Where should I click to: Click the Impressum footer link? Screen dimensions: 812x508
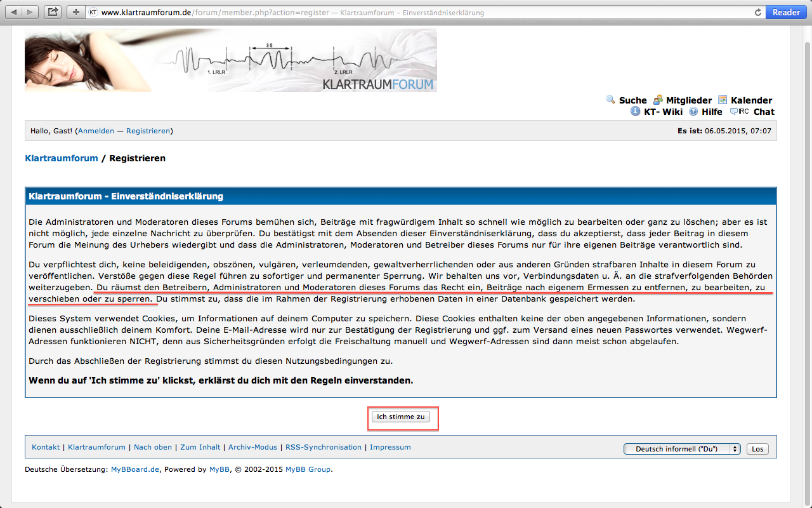390,447
